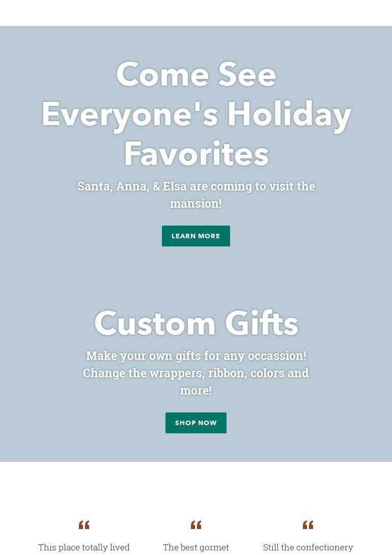This screenshot has height=555, width=392.
Task: Click the empty white header strip at the top
Action: coord(196,13)
